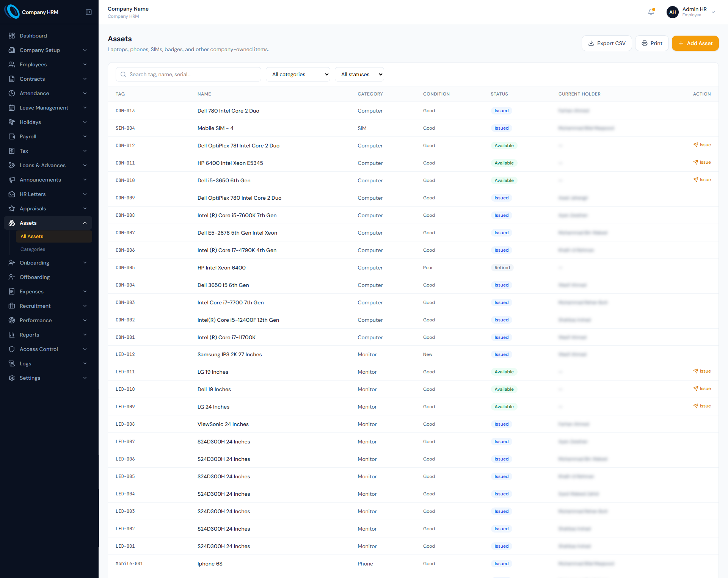Click the Employees people icon

click(x=12, y=64)
